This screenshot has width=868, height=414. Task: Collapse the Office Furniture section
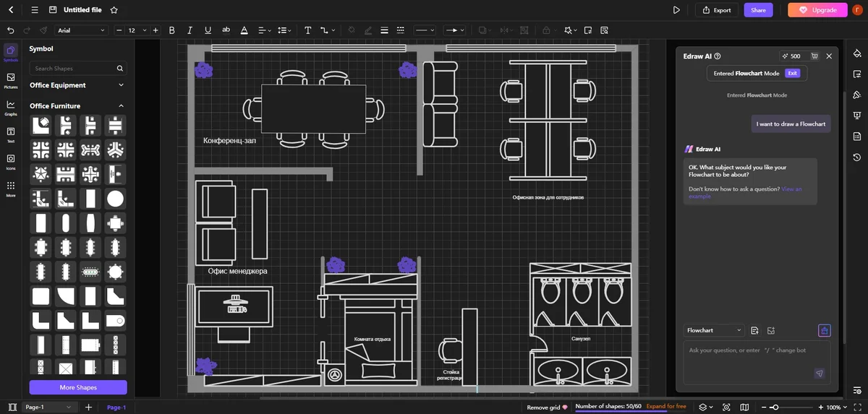[x=121, y=106]
